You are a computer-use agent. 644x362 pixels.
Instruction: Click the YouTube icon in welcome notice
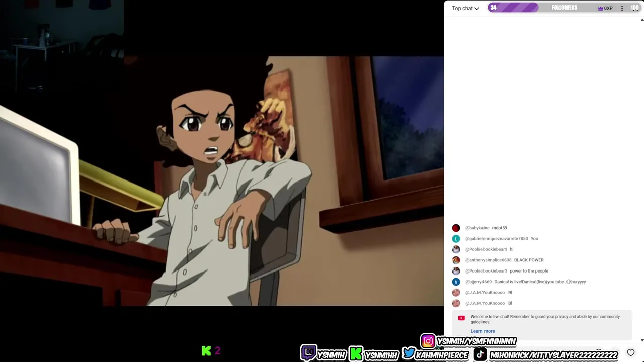coord(461,318)
